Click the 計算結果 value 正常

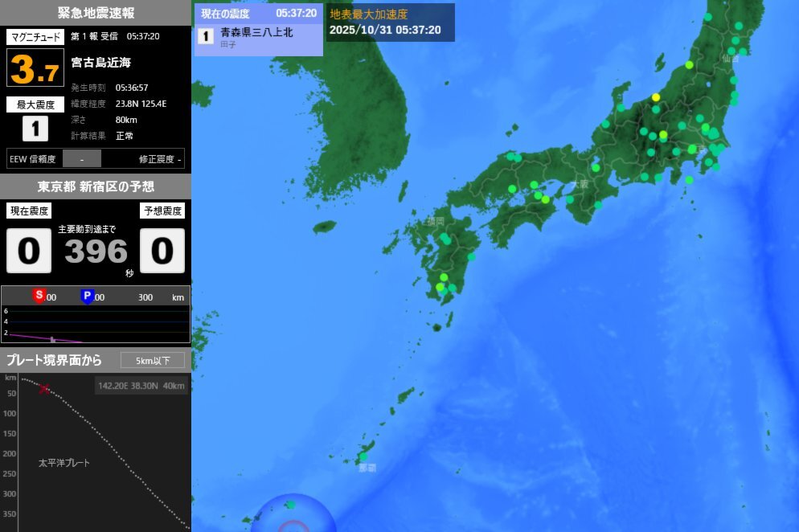pos(125,136)
